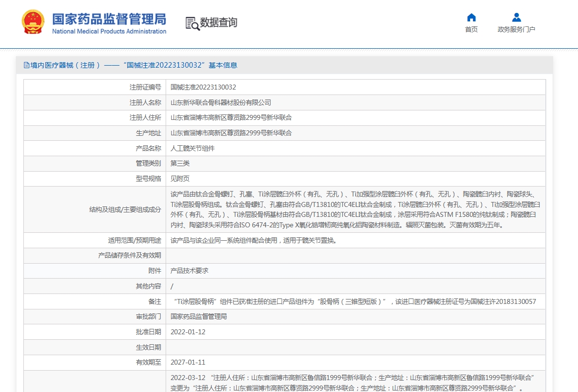Viewport: 578px width, 392px height.
Task: Click the 其他内容 label cell
Action: (95, 286)
